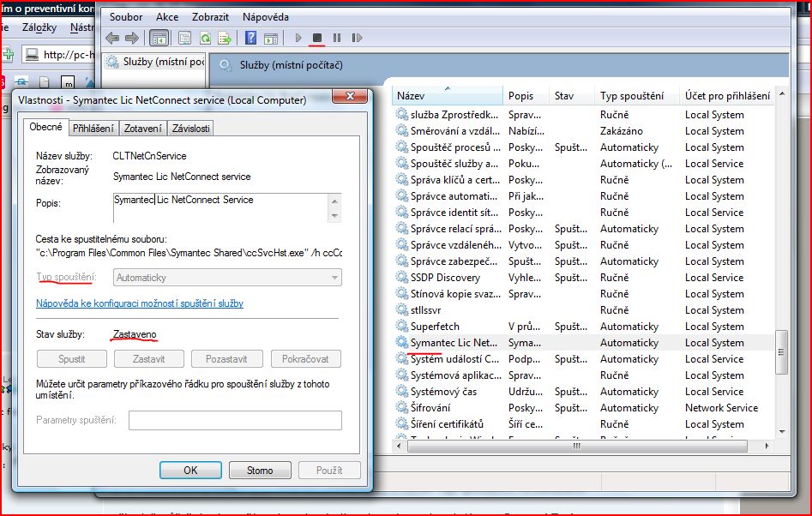Click the blue Help question mark icon
This screenshot has width=812, height=516.
coord(250,38)
